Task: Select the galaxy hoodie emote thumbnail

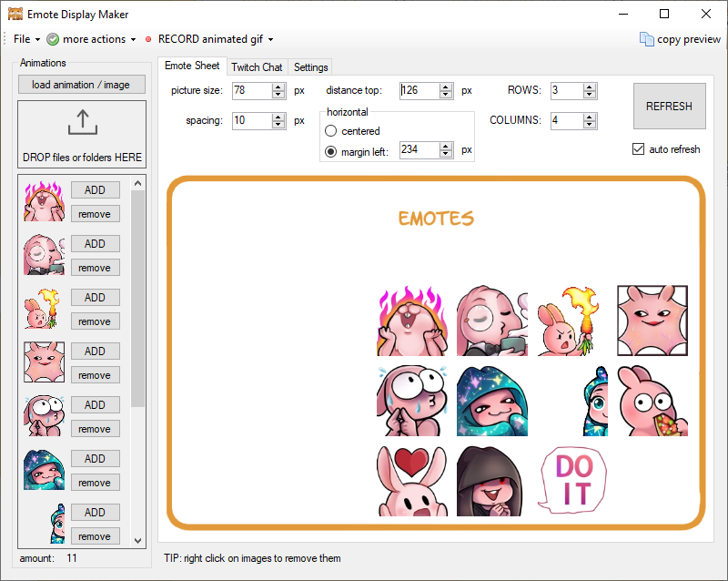Action: point(43,468)
